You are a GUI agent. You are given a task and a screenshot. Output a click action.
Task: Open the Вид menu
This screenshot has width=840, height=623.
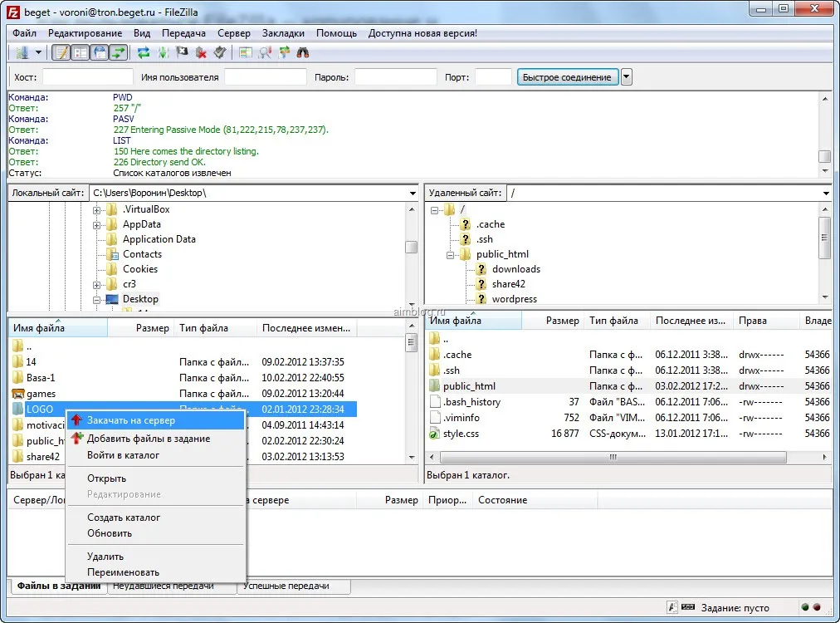pos(142,33)
